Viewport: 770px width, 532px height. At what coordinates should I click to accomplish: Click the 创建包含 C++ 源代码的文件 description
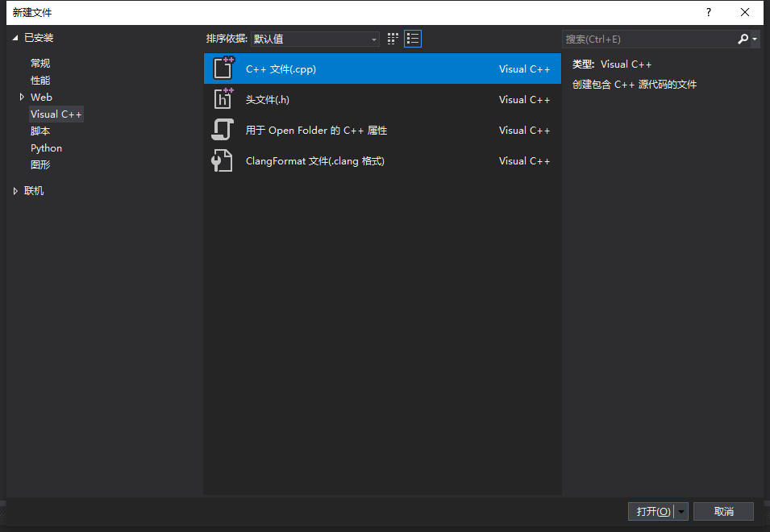(x=635, y=85)
